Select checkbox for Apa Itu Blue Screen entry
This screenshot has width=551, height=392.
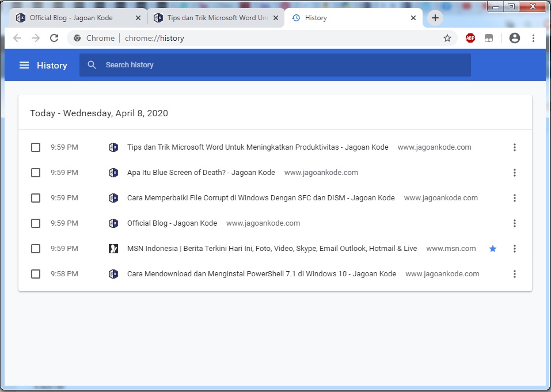pos(36,173)
